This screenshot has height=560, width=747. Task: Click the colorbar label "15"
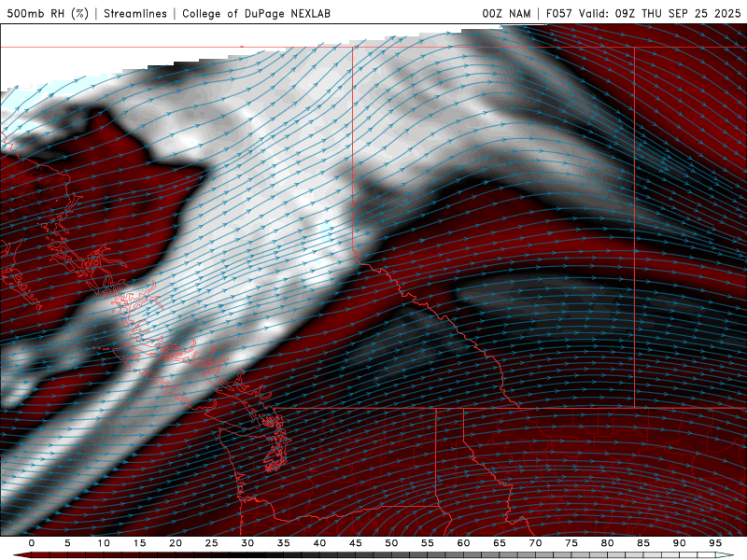(x=139, y=543)
